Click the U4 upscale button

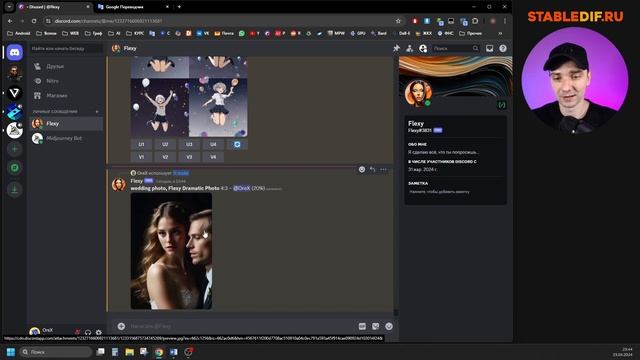tap(213, 144)
